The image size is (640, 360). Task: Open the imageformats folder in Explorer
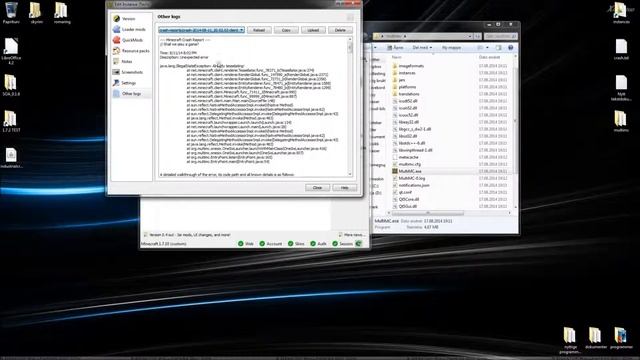pos(411,66)
